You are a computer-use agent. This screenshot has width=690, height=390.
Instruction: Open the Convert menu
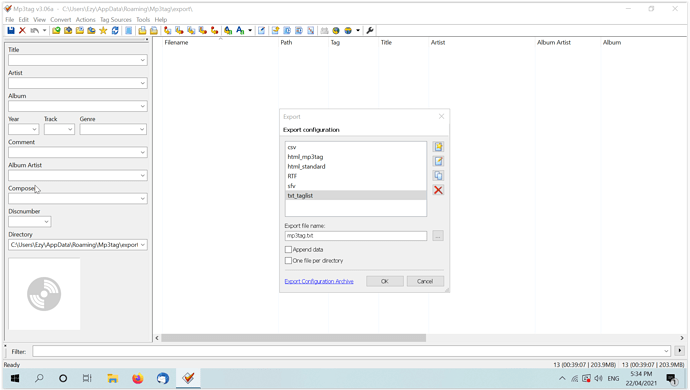click(x=61, y=20)
